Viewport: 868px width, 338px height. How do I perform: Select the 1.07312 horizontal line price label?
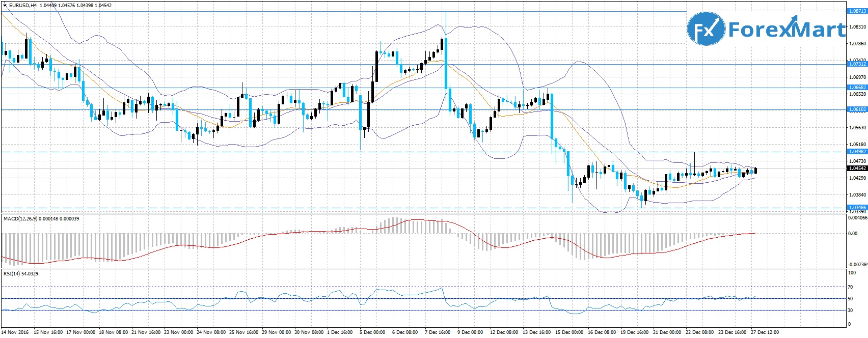(857, 64)
